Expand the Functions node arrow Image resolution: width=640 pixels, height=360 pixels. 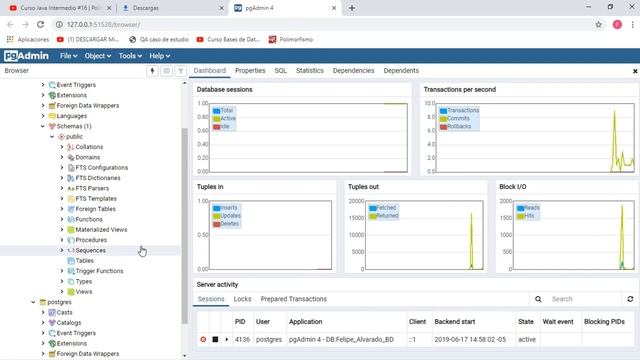(x=62, y=220)
